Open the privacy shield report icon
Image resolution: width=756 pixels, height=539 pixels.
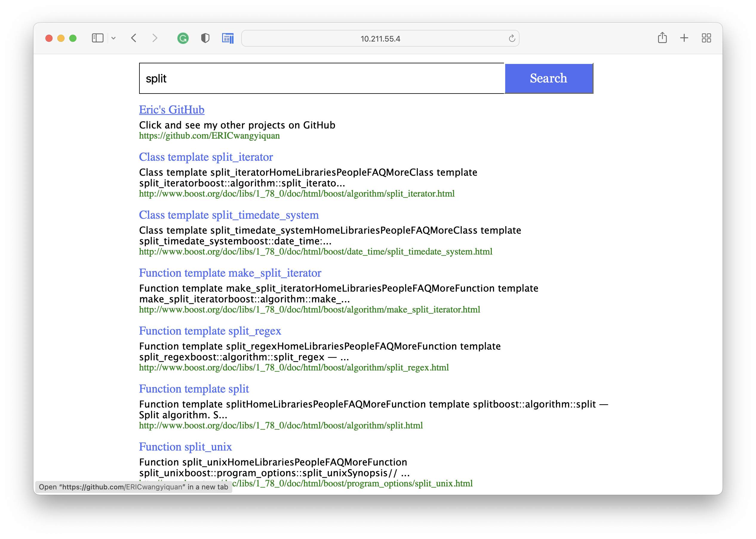(x=205, y=38)
